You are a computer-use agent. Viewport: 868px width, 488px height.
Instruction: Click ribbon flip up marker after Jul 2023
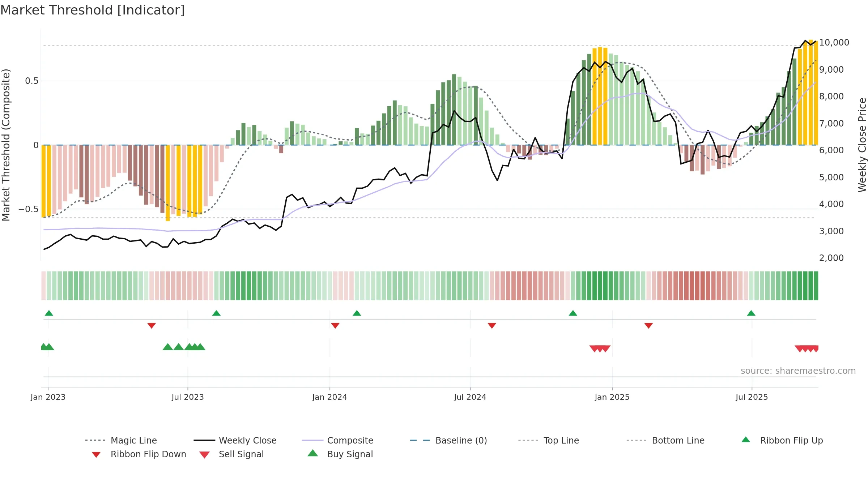(216, 313)
